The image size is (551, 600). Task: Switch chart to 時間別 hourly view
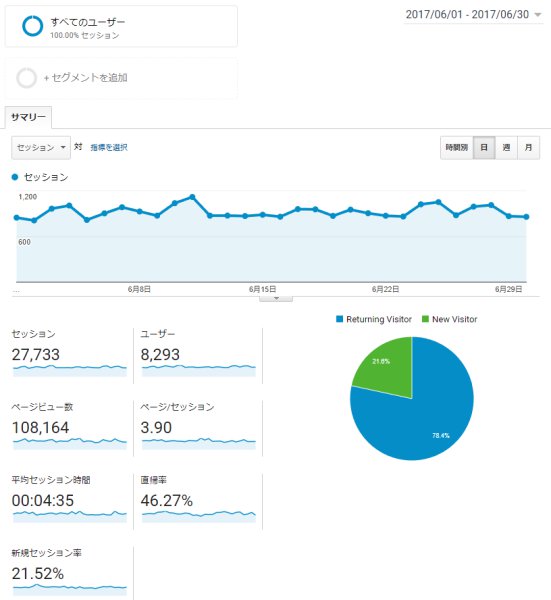click(456, 147)
